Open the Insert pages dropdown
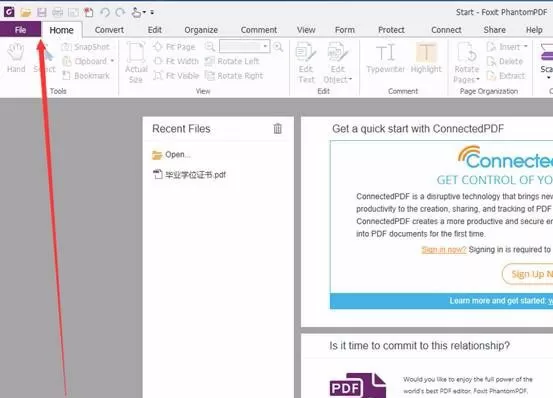The height and width of the screenshot is (398, 553). [507, 47]
